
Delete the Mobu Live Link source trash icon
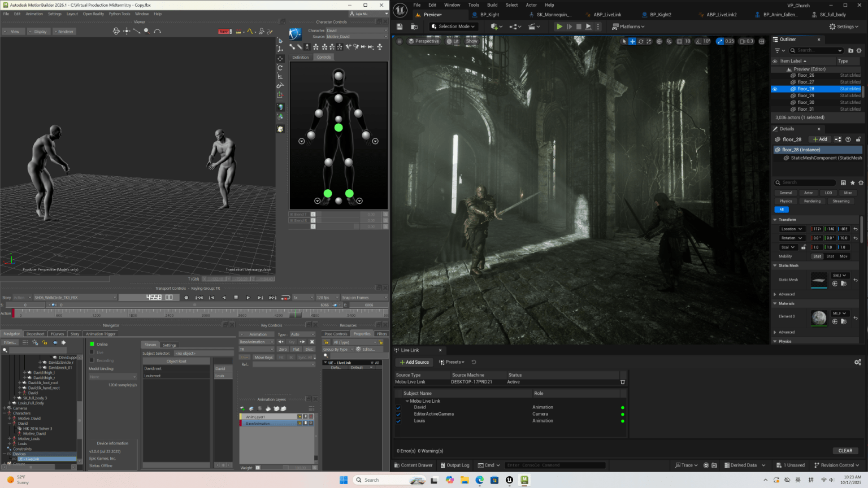point(623,382)
